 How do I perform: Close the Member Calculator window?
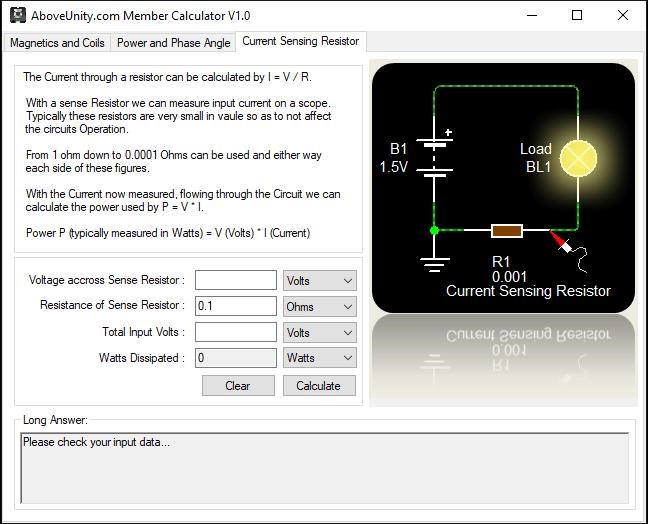623,16
